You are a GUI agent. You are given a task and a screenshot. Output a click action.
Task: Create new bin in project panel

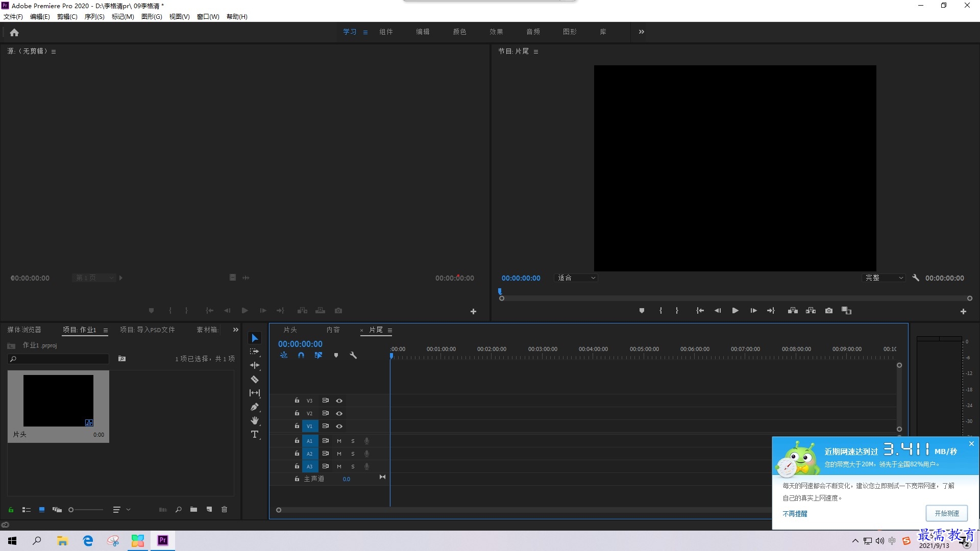pyautogui.click(x=193, y=509)
